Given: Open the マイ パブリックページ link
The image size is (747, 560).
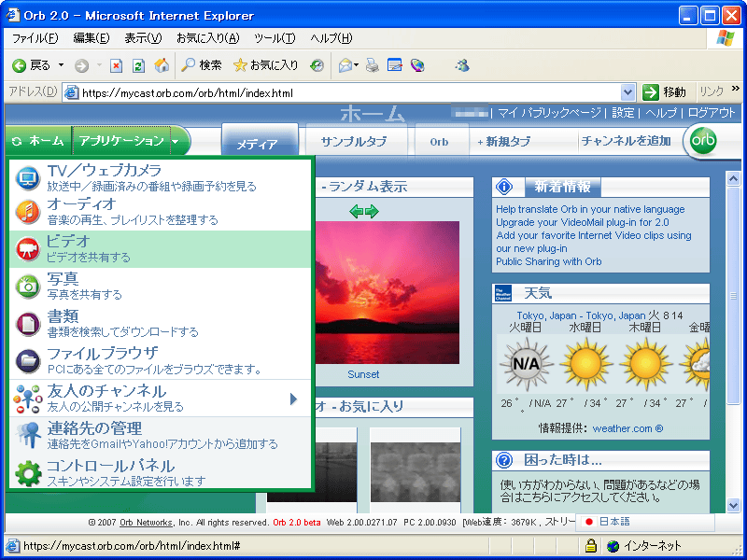Looking at the screenshot, I should (x=549, y=113).
